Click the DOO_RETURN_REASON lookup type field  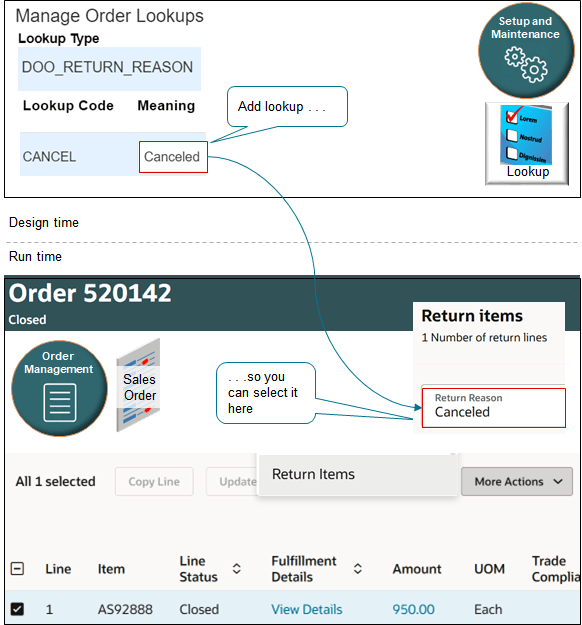coord(109,69)
